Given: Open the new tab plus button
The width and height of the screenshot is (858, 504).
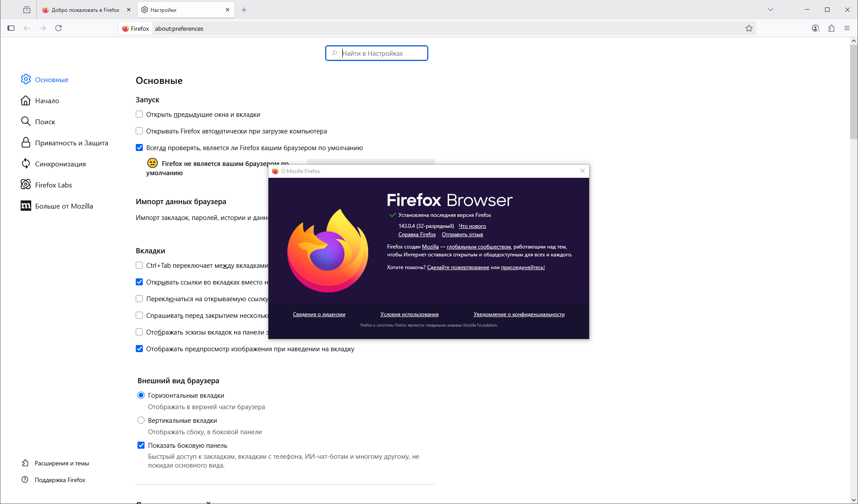Looking at the screenshot, I should click(x=244, y=10).
